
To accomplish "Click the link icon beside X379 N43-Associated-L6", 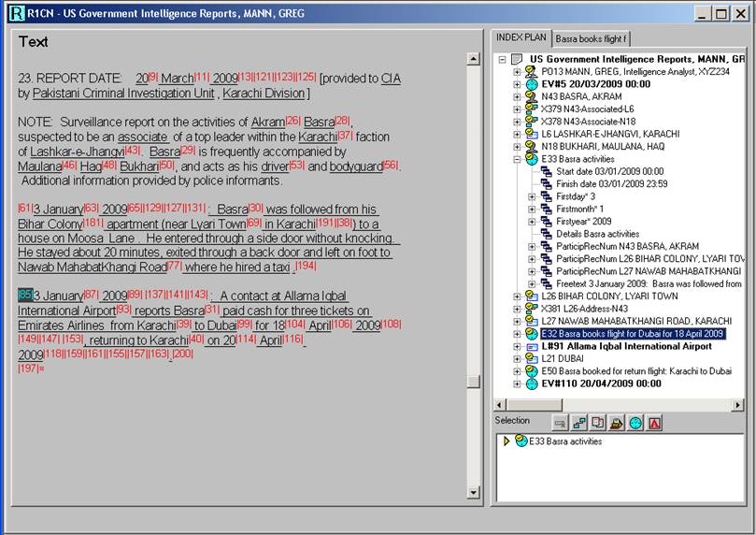I will (x=532, y=109).
